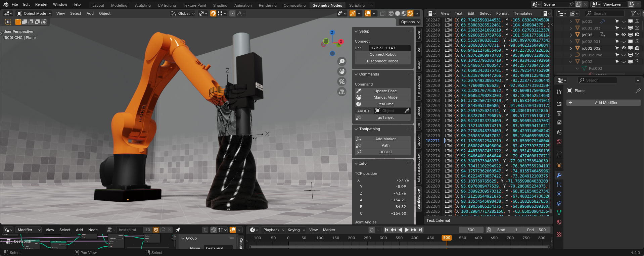Open Render properties tab icon
The height and width of the screenshot is (256, 644).
pyautogui.click(x=559, y=104)
